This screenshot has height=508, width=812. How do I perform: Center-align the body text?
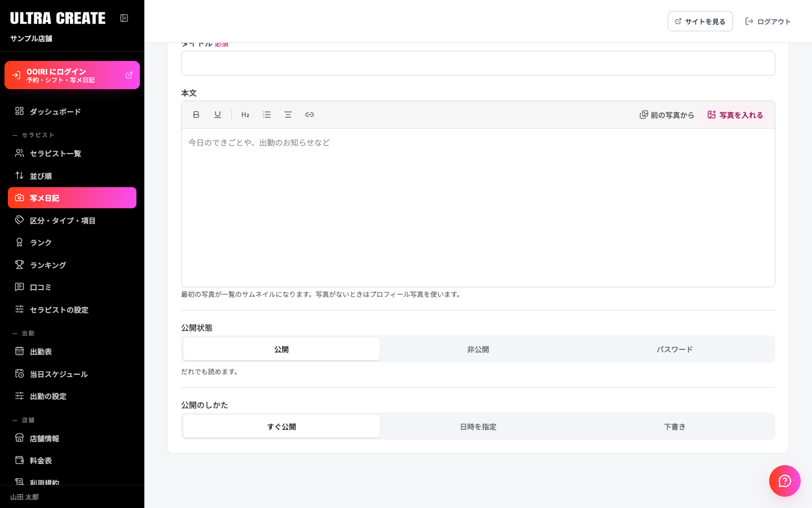(x=288, y=115)
